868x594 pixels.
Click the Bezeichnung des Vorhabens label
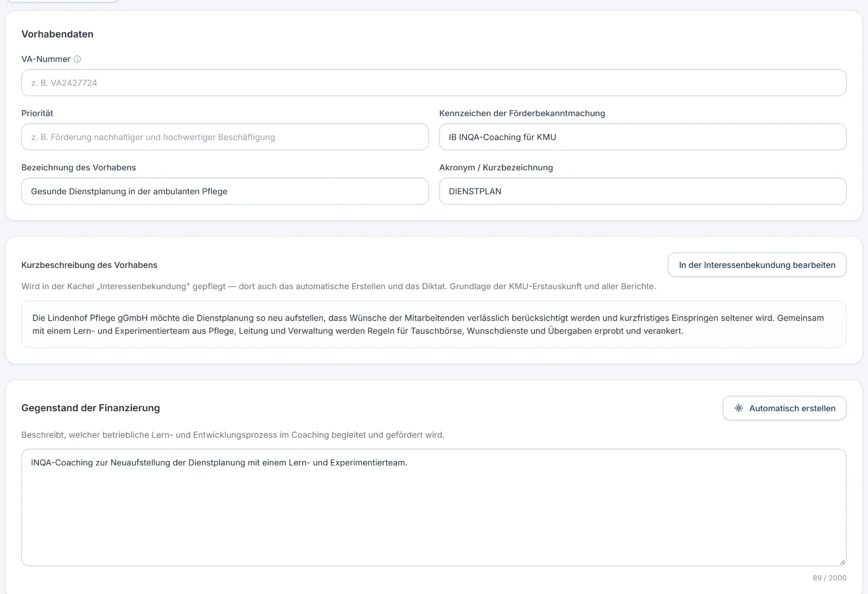79,167
